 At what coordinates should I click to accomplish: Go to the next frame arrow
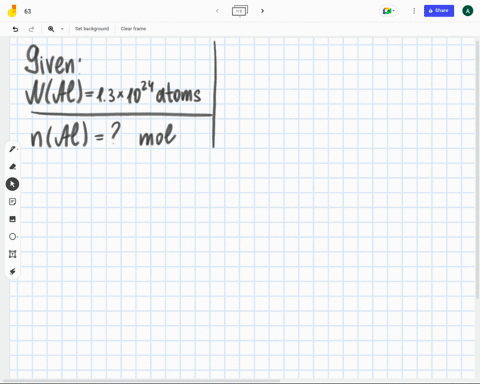(x=262, y=11)
